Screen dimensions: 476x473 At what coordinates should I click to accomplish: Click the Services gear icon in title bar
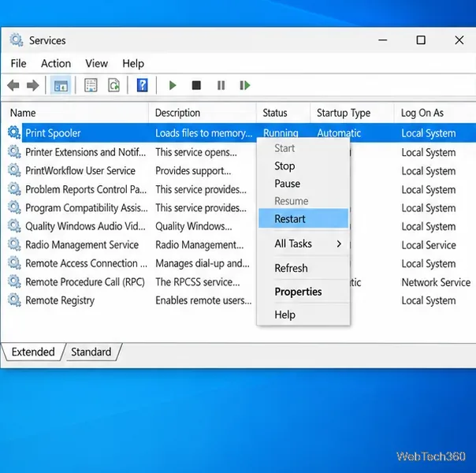(x=16, y=40)
